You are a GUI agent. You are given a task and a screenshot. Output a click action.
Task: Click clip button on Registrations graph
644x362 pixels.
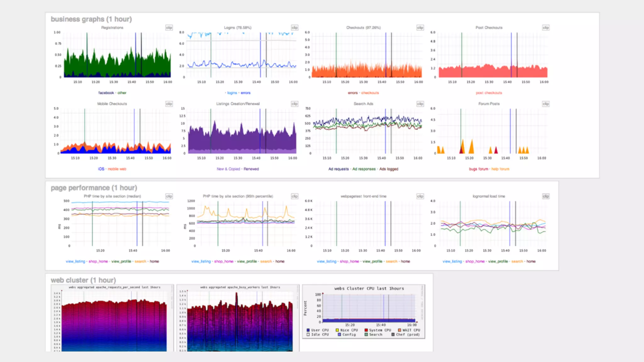[x=169, y=28]
